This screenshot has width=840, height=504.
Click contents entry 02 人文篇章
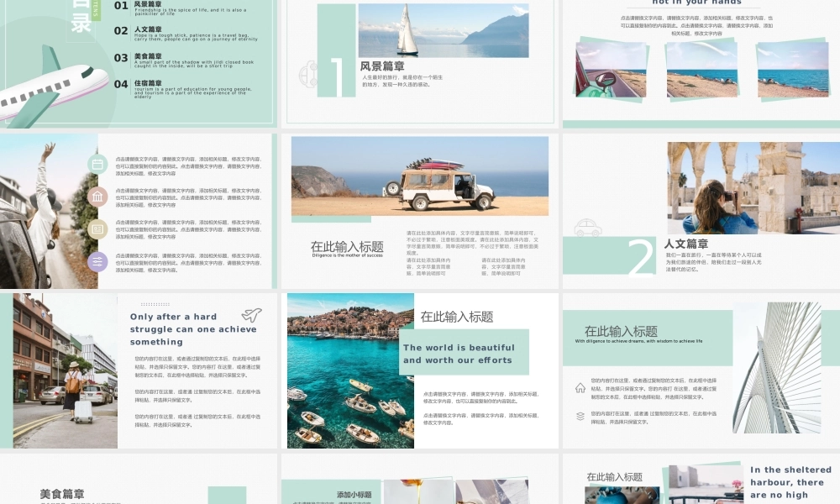click(x=186, y=34)
